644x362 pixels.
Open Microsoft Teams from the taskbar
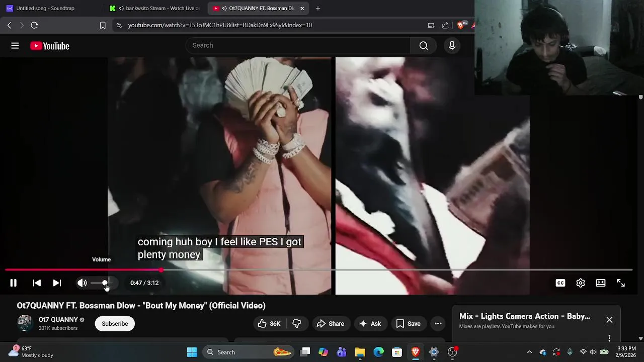342,352
